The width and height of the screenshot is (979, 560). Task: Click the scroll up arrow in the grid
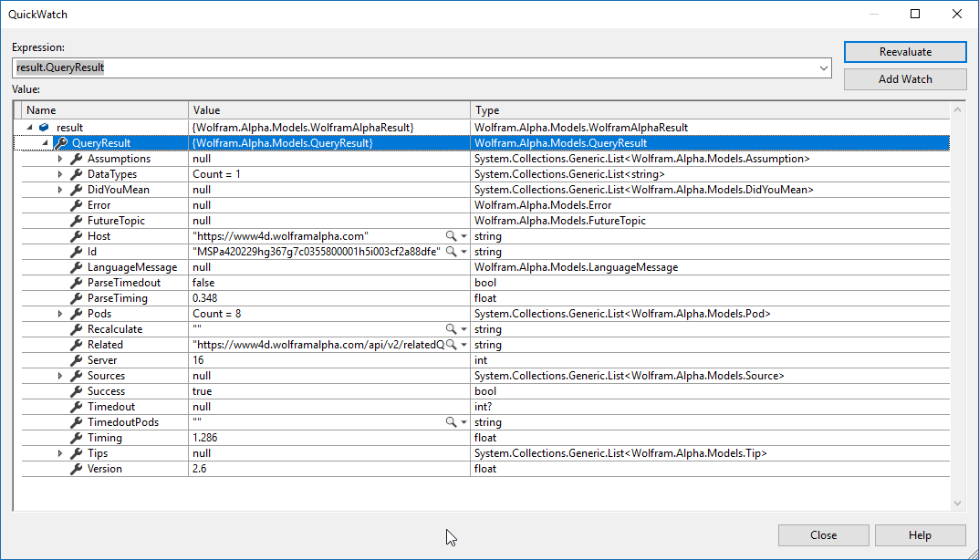tap(957, 109)
